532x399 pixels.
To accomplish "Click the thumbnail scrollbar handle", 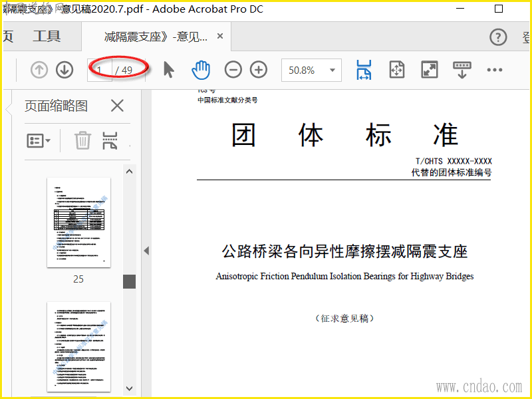I will click(x=129, y=281).
